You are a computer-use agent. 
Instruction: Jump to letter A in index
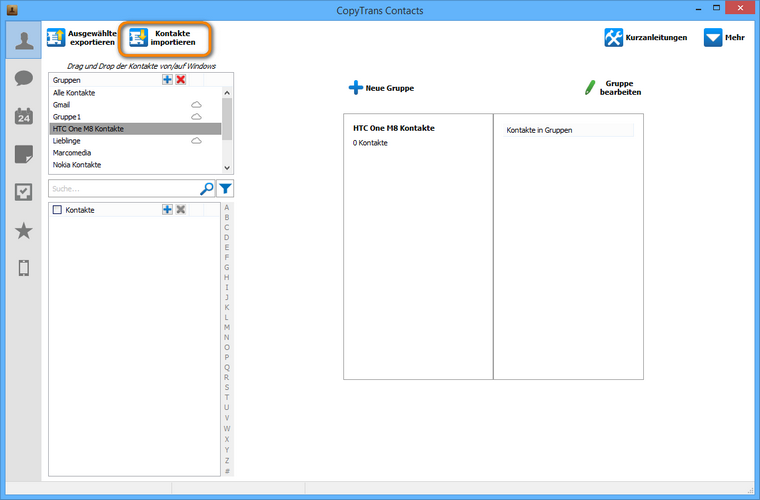click(x=226, y=207)
